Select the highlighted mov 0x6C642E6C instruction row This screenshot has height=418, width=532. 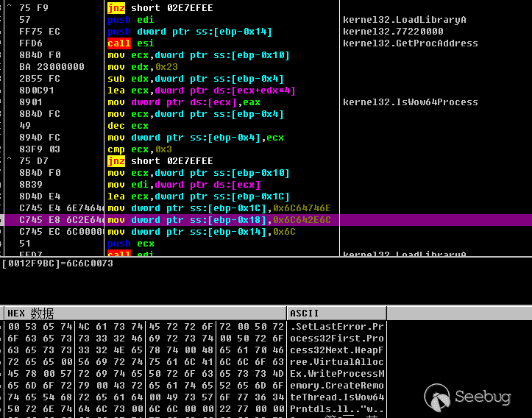[219, 220]
